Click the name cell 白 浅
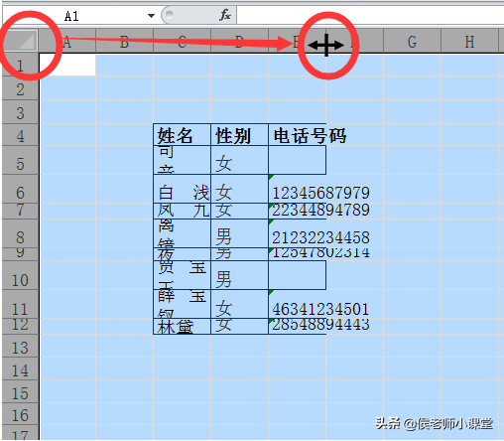Image resolution: width=504 pixels, height=441 pixels. [183, 189]
